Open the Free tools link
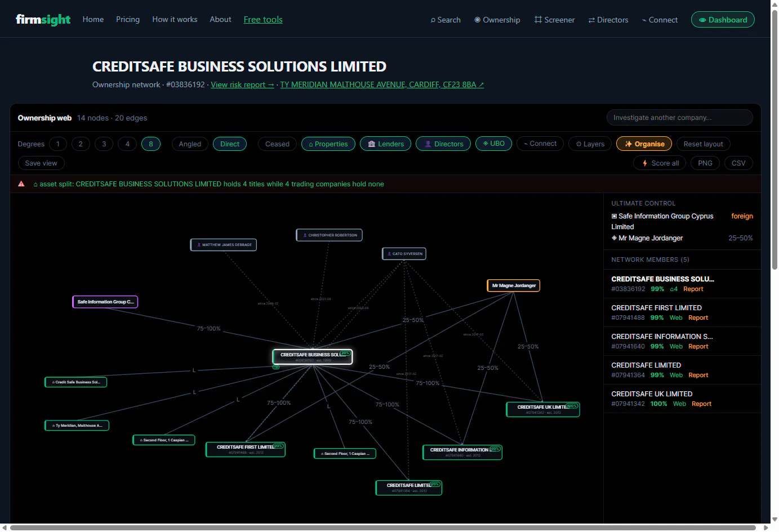This screenshot has height=532, width=779. (263, 20)
